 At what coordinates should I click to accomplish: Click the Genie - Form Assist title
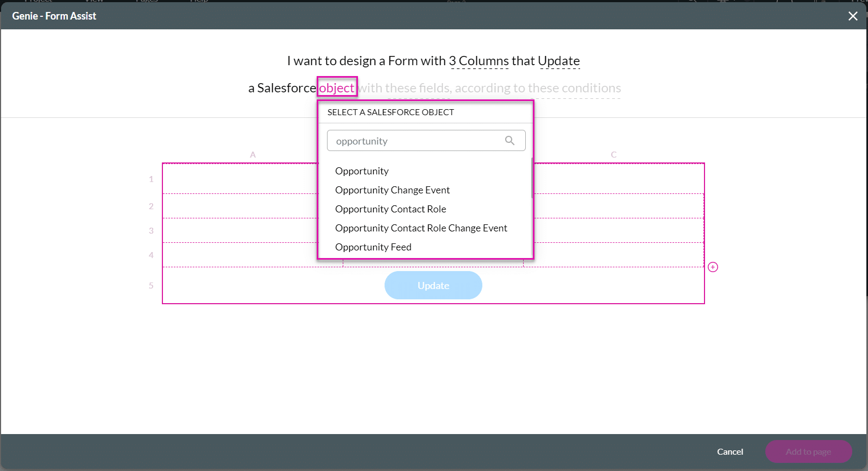pyautogui.click(x=54, y=16)
